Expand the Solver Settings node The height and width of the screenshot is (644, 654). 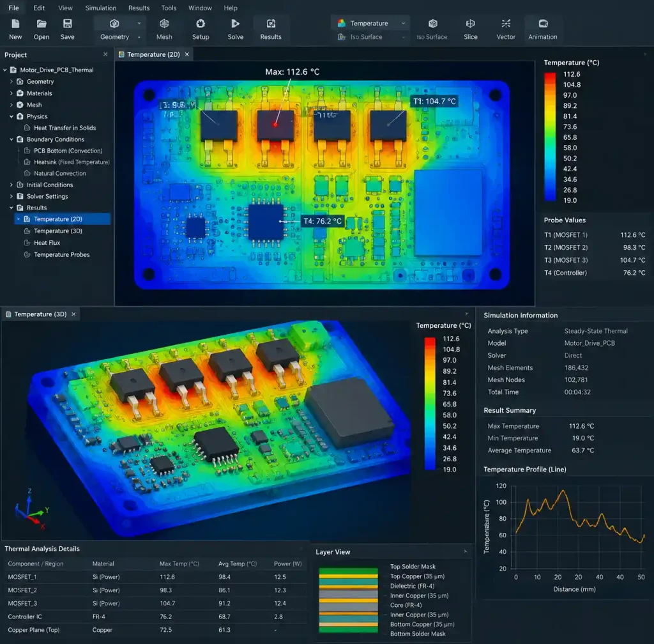click(11, 196)
